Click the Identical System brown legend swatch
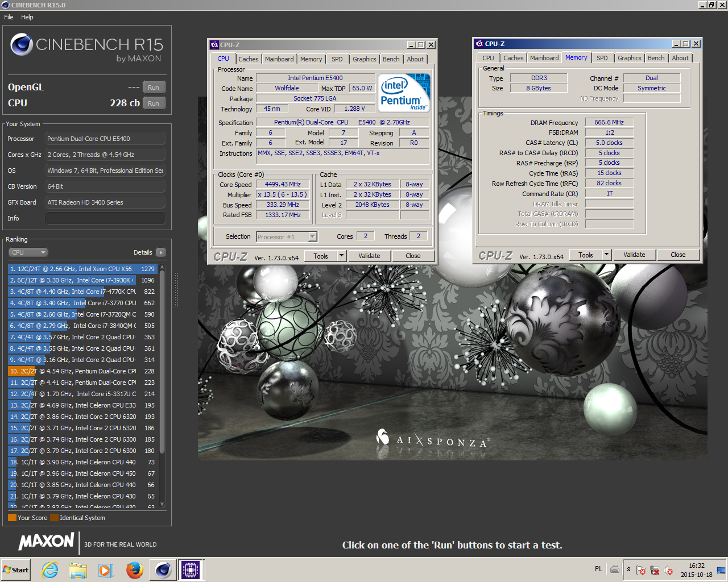728x582 pixels. (54, 518)
